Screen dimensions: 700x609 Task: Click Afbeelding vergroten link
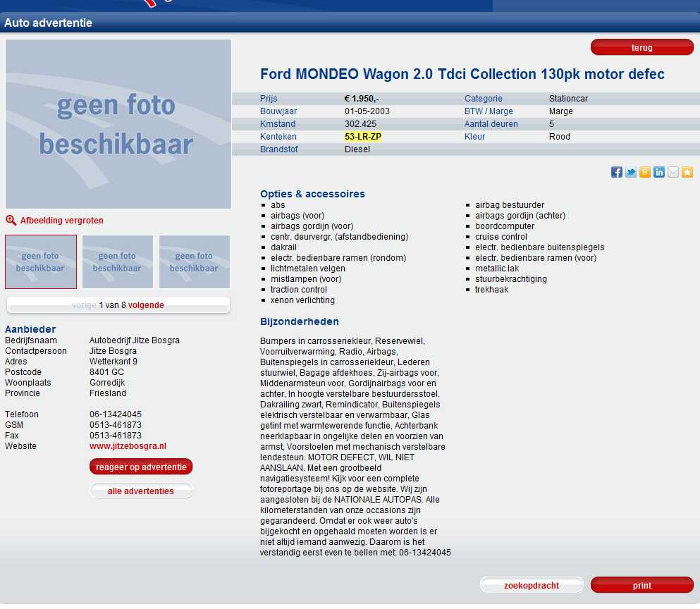click(x=61, y=221)
